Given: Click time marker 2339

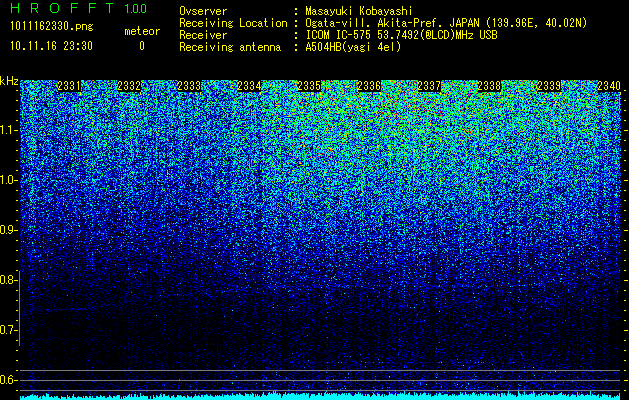Looking at the screenshot, I should point(549,86).
